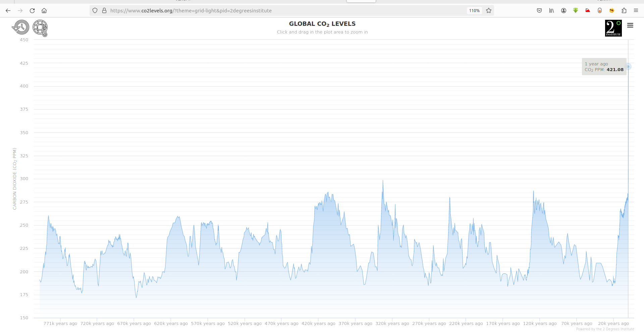Reload the current page
The image size is (644, 332).
point(32,10)
